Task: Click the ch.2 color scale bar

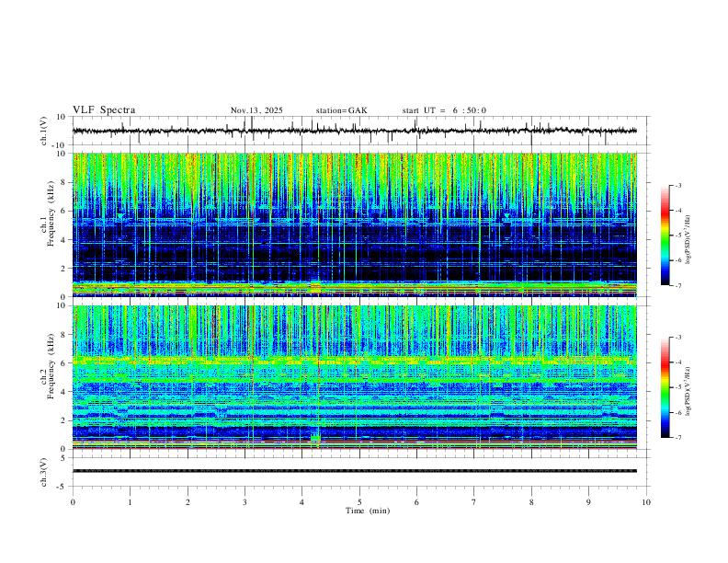Action: click(665, 387)
